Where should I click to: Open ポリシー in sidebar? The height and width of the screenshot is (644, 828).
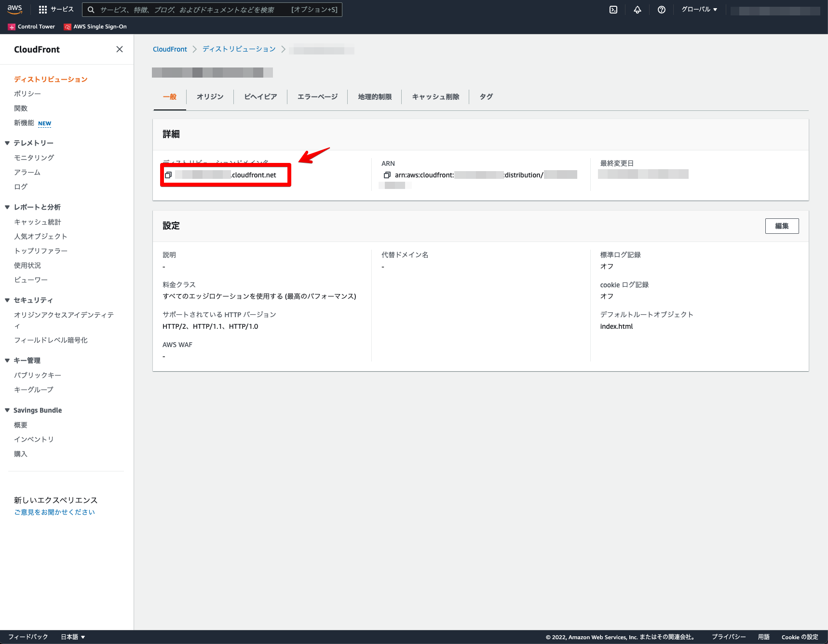pos(27,94)
